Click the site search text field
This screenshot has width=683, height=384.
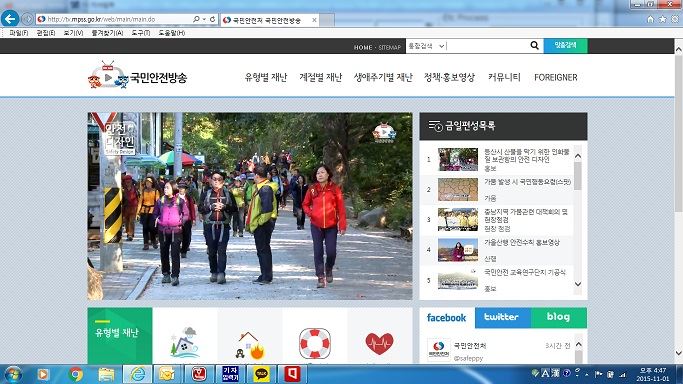487,46
